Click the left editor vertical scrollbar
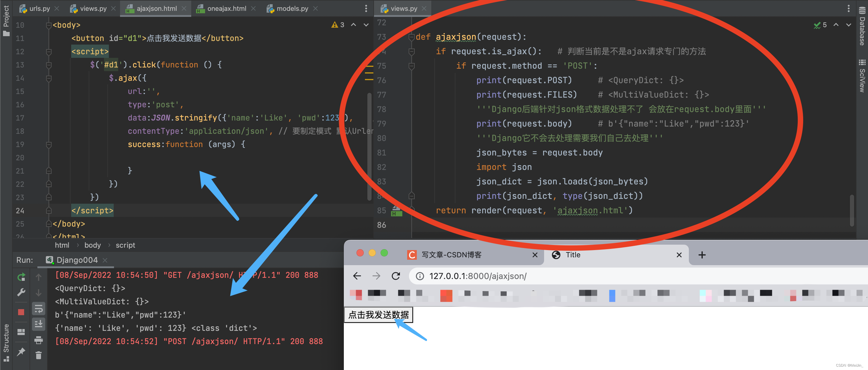Viewport: 868px width, 370px height. coord(369,146)
